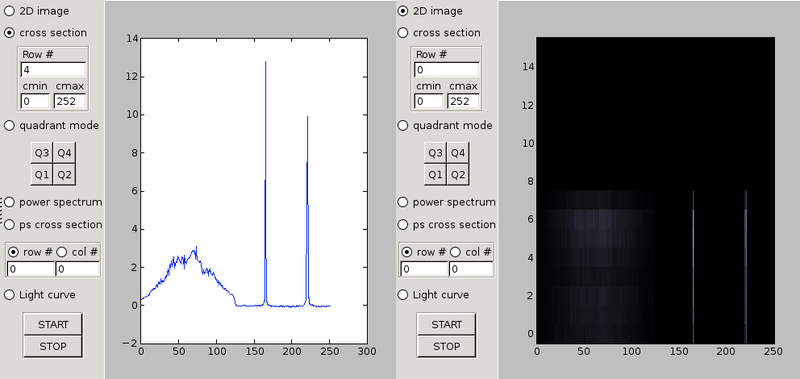Viewport: 800px width, 379px height.
Task: Enable Light curve in right panel
Action: [x=403, y=295]
